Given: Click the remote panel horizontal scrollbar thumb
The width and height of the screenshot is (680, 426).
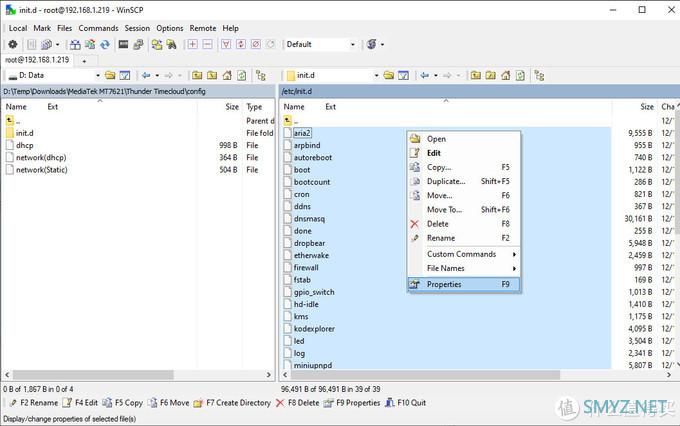Looking at the screenshot, I should (x=425, y=374).
